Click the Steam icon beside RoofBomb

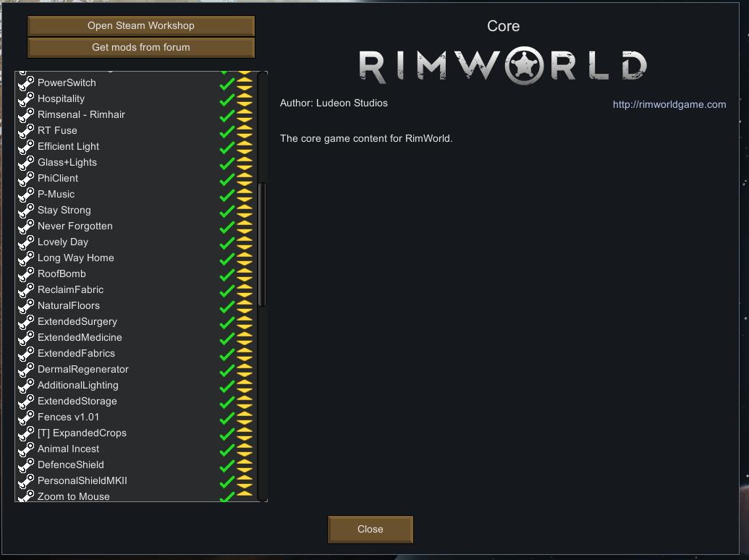(x=26, y=274)
